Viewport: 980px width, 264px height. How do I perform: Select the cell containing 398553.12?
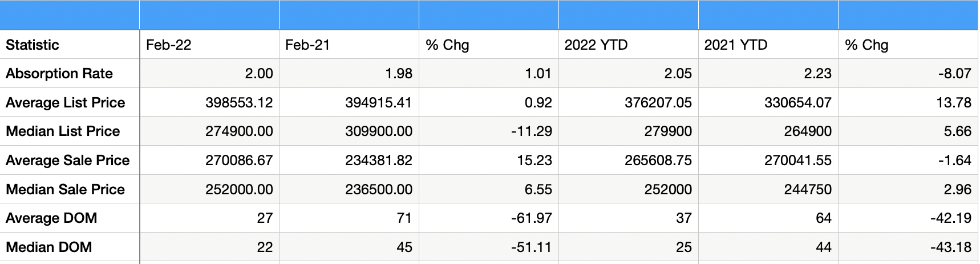click(209, 102)
